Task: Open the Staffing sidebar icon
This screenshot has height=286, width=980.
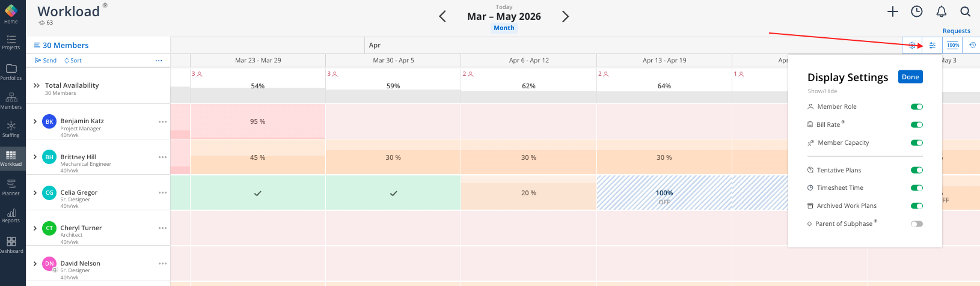Action: pos(11,129)
